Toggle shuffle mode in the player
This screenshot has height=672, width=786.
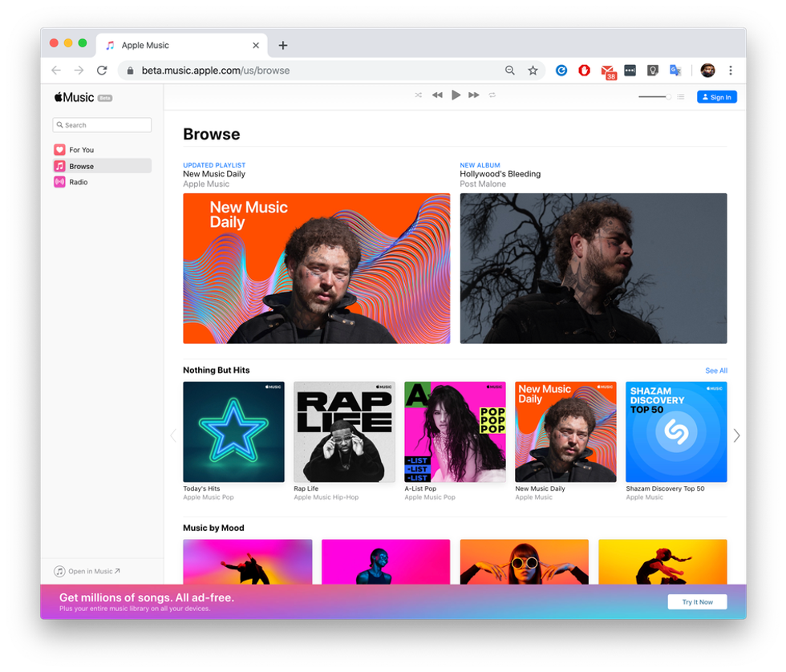418,95
